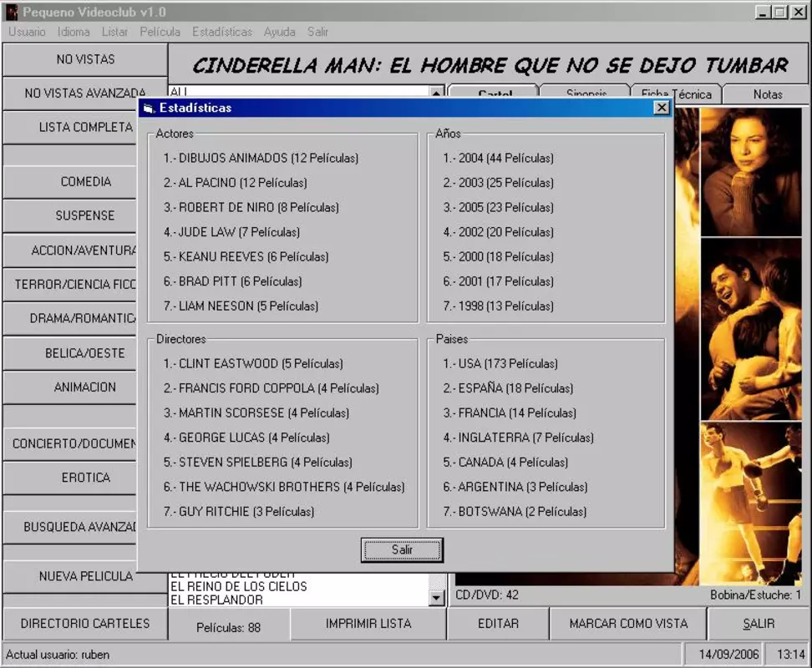Filter by ACCION/AVENTURA genre button

[70, 250]
